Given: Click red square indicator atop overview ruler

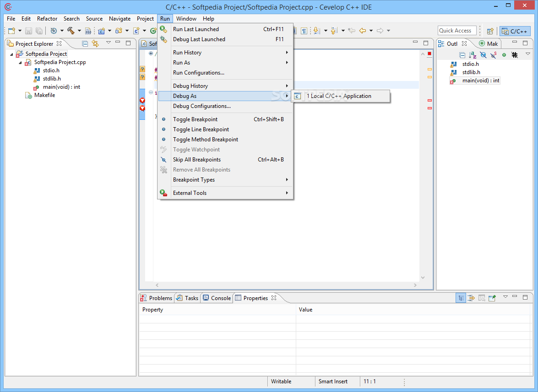Looking at the screenshot, I should [x=429, y=54].
